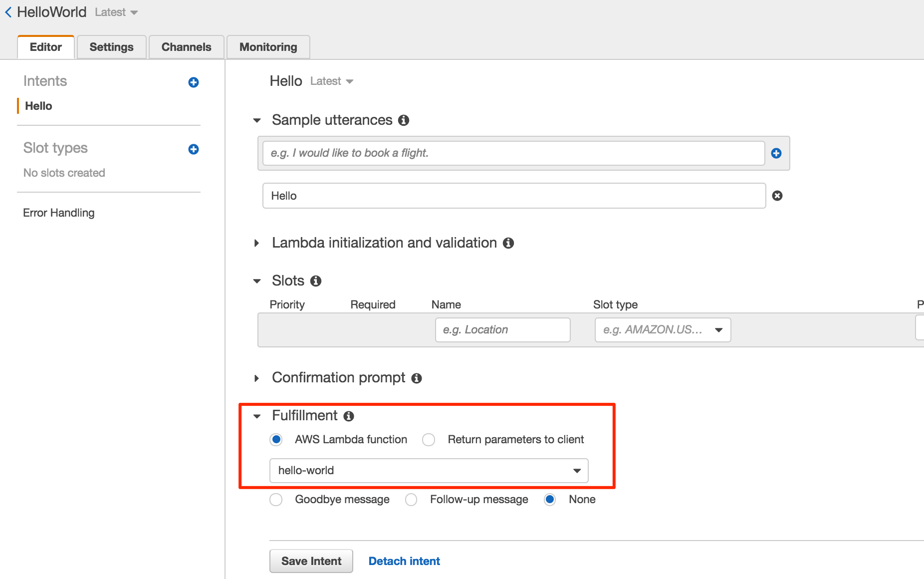Switch to the Settings tab
This screenshot has width=924, height=579.
(112, 47)
